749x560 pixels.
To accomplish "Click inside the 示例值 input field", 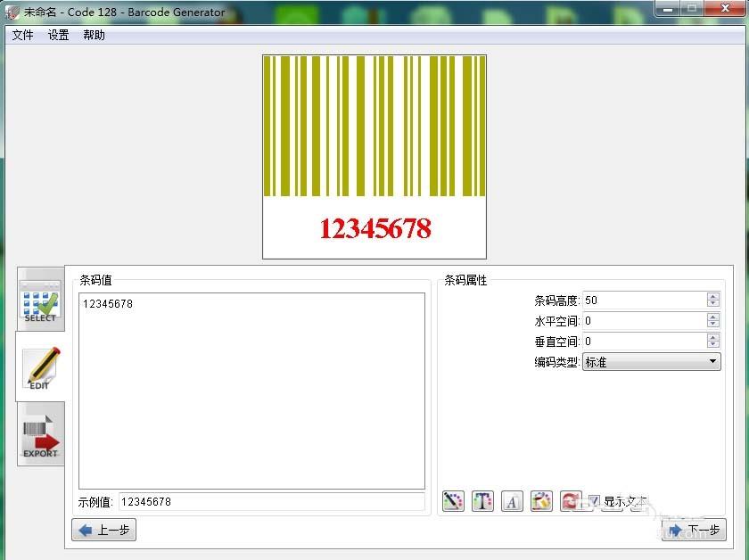I will point(267,501).
